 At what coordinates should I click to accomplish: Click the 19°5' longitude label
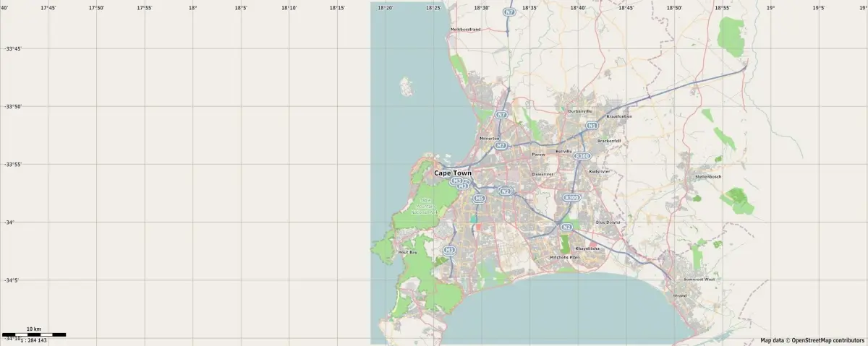click(819, 7)
